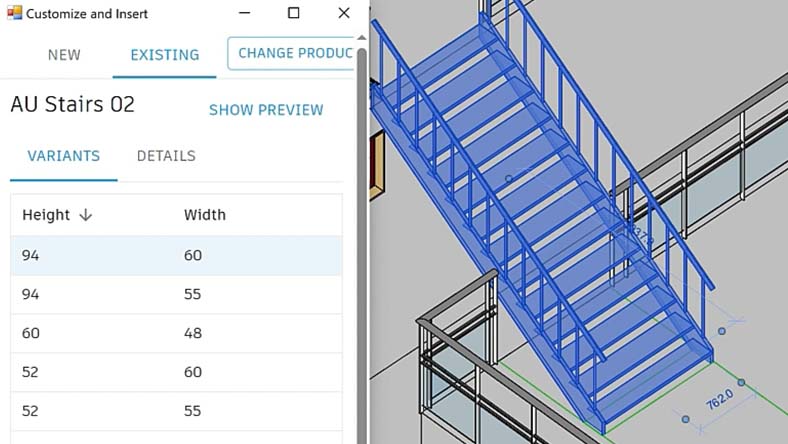This screenshot has height=444, width=788.
Task: Open the VARIANTS tab
Action: [63, 156]
